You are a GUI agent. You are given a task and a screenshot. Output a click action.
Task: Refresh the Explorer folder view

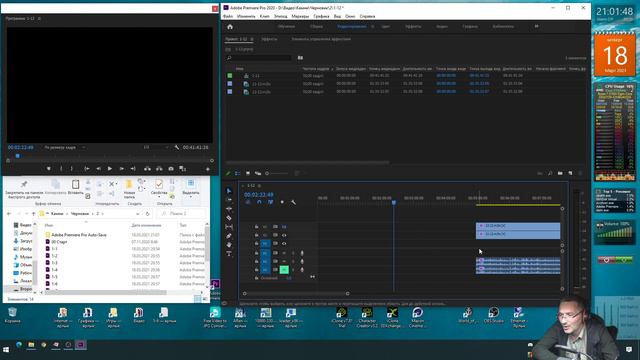[147, 213]
